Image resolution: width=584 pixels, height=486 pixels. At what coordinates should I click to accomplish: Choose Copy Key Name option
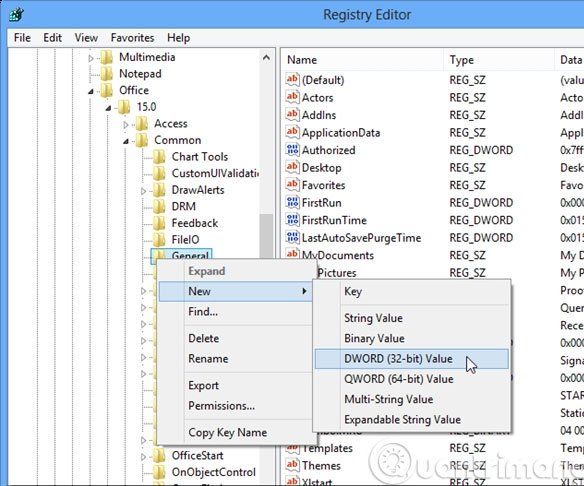[228, 432]
